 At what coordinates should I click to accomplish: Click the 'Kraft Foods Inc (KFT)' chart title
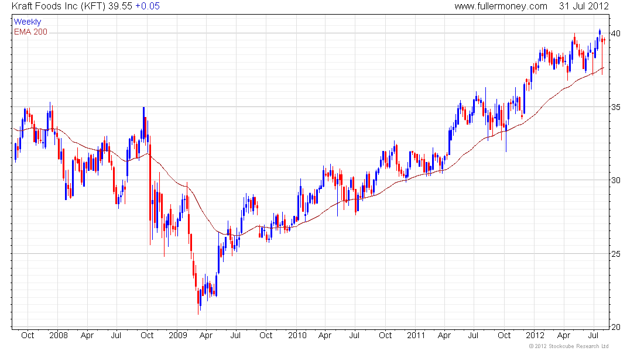[59, 6]
